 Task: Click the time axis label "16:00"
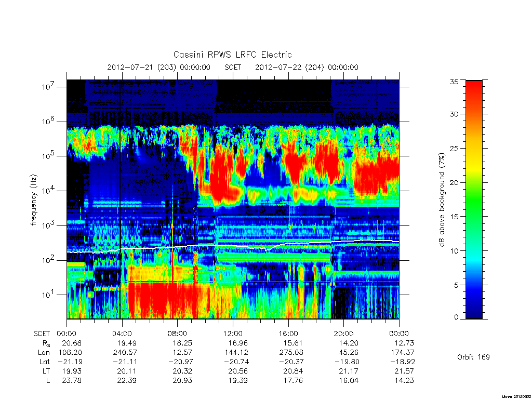(x=288, y=334)
